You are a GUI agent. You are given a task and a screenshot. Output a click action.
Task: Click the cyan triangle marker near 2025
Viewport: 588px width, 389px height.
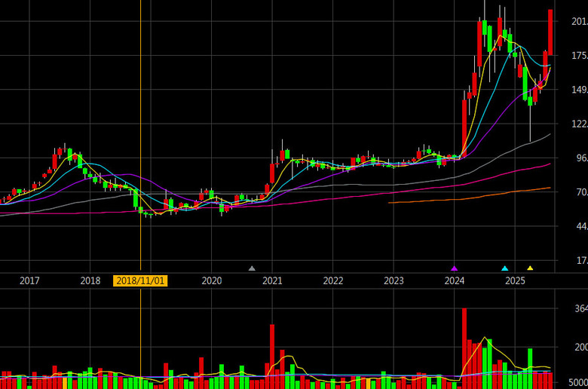[505, 268]
